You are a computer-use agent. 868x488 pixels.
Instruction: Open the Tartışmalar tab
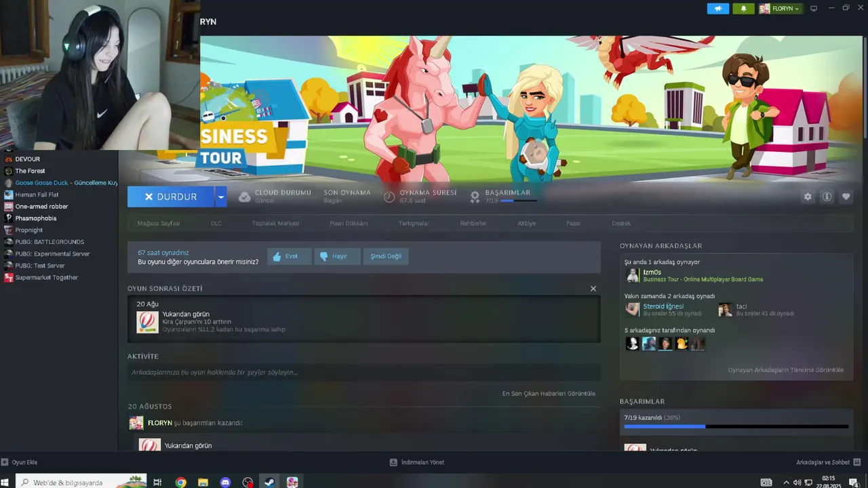(414, 223)
